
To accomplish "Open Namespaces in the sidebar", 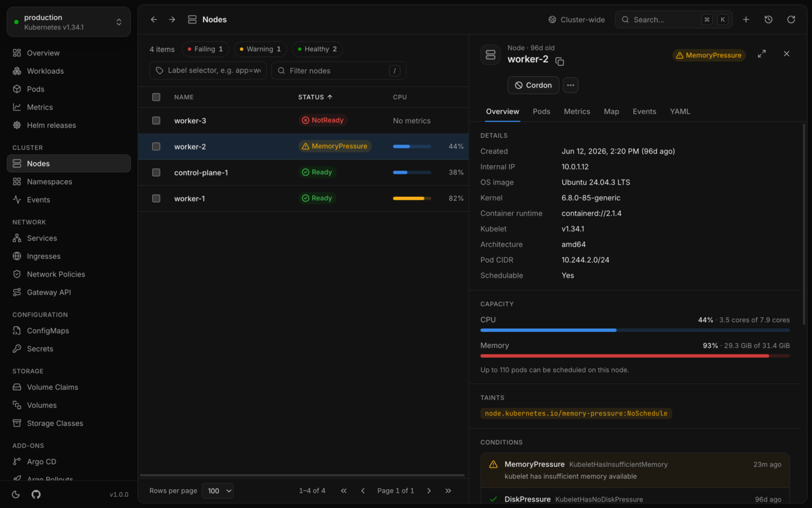I will tap(69, 182).
